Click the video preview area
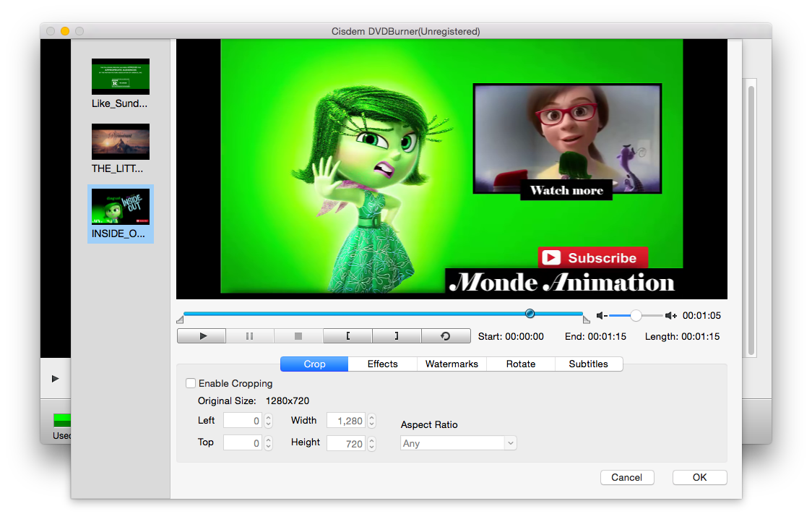 [452, 169]
